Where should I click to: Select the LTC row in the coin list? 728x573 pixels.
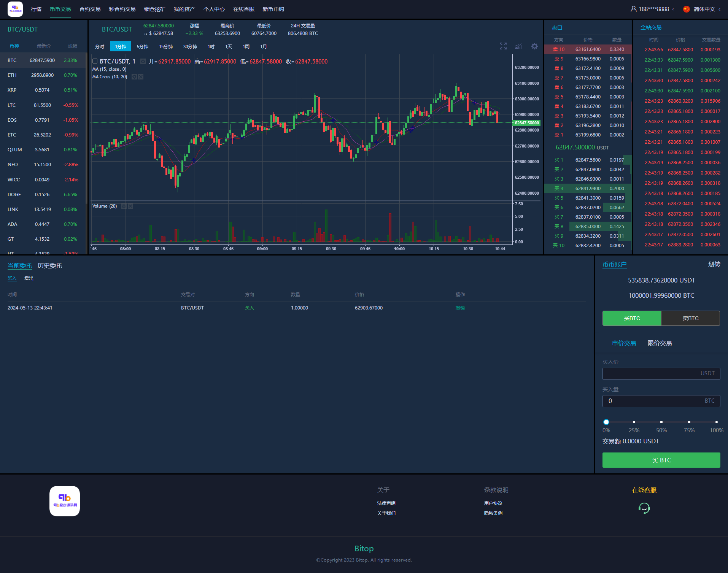coord(43,105)
